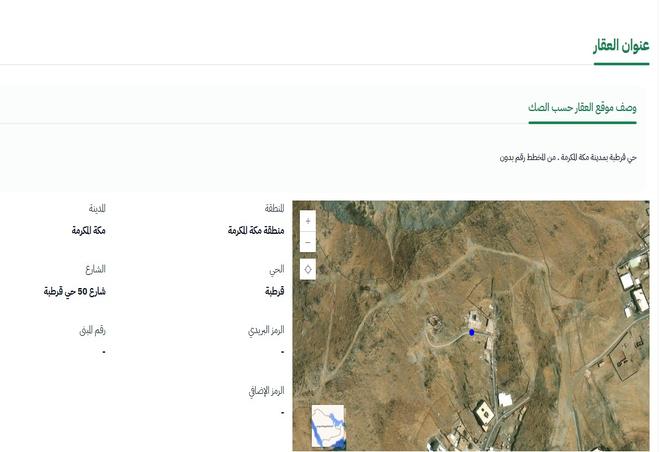Viewport: 668px width, 452px height.
Task: Click the رقم المبنى field label
Action: pos(92,330)
